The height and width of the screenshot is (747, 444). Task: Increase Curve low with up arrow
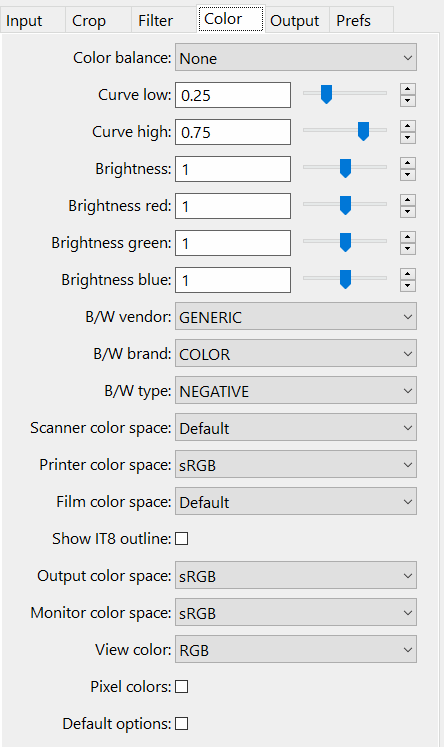408,89
